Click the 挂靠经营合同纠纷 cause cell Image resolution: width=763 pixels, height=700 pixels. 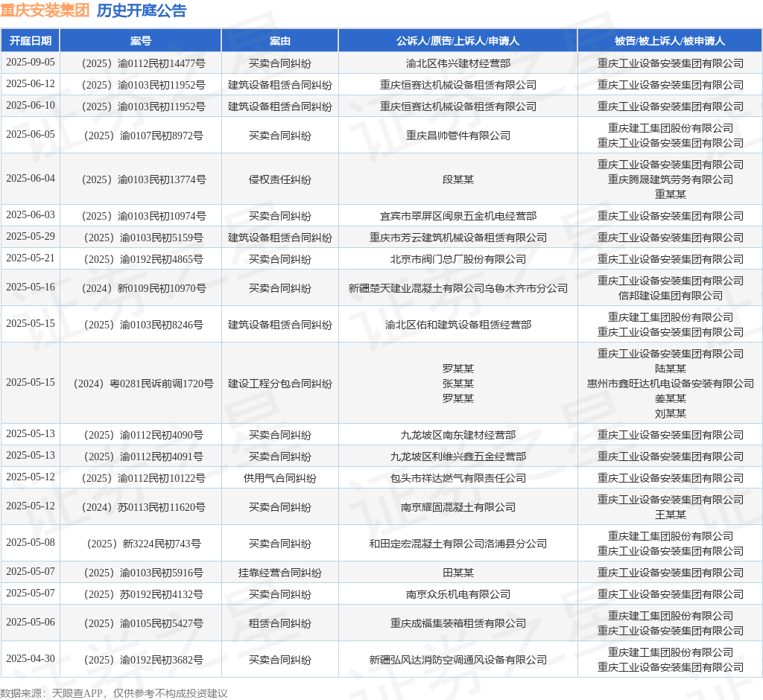click(280, 573)
